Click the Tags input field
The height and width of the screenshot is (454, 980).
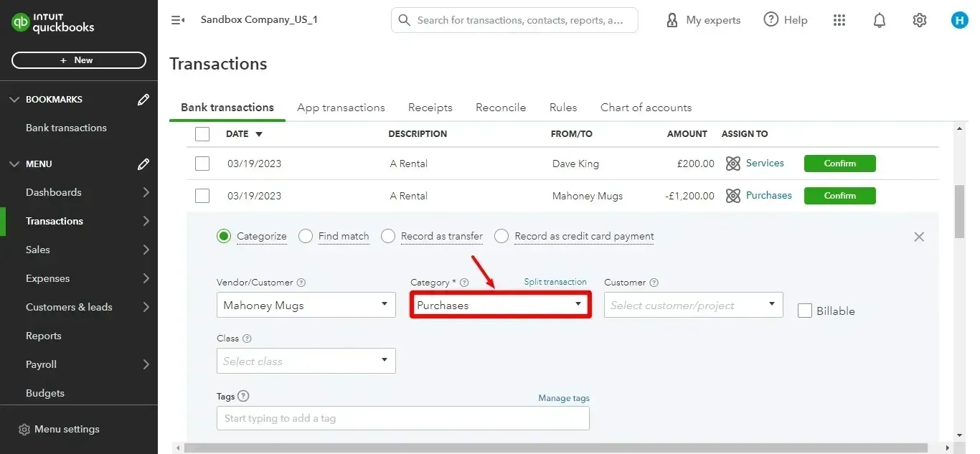point(403,418)
